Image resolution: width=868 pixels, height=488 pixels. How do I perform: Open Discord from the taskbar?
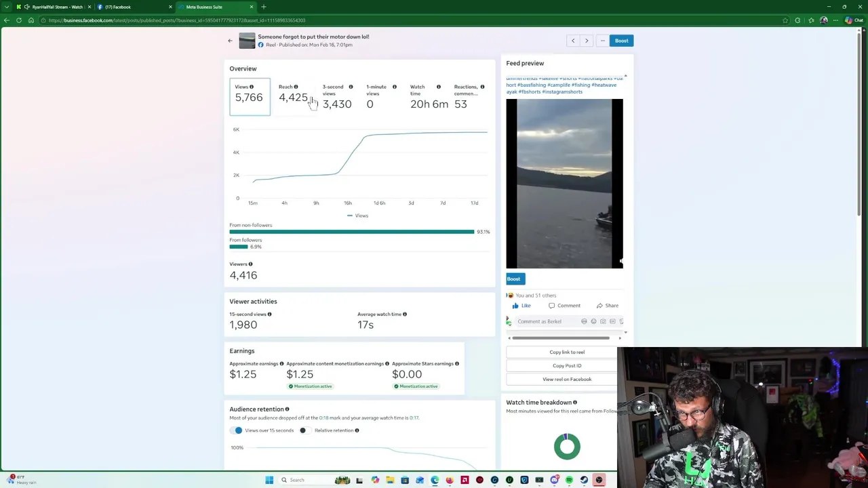click(555, 480)
